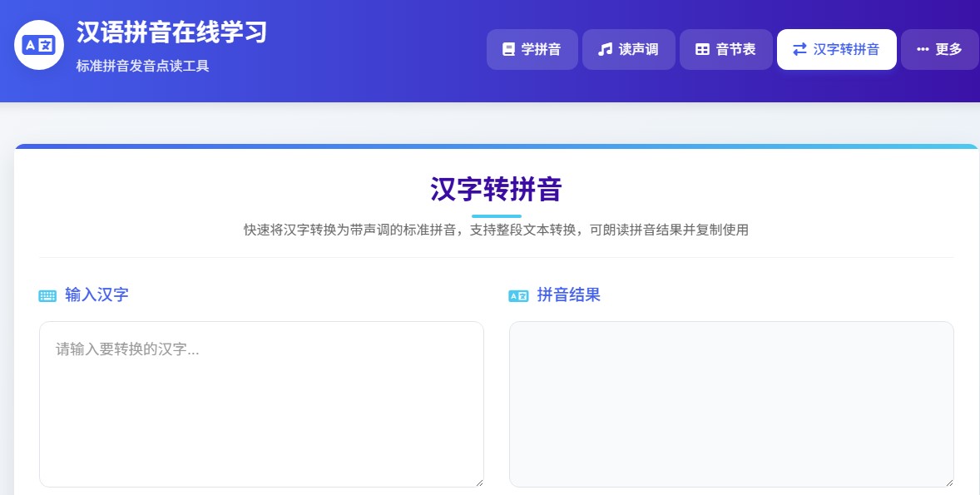
Task: Click the circular A拼 site logo
Action: pos(37,46)
